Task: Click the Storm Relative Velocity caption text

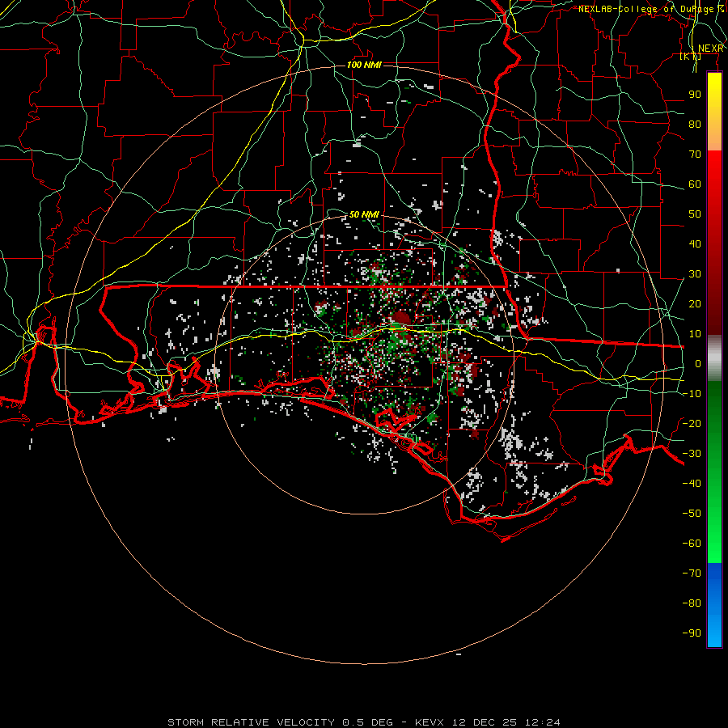Action: 364,722
